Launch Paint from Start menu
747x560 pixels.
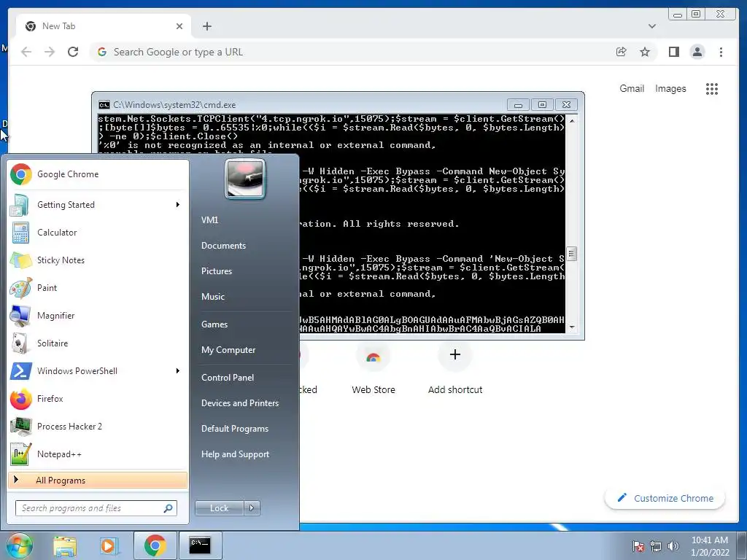coord(98,287)
